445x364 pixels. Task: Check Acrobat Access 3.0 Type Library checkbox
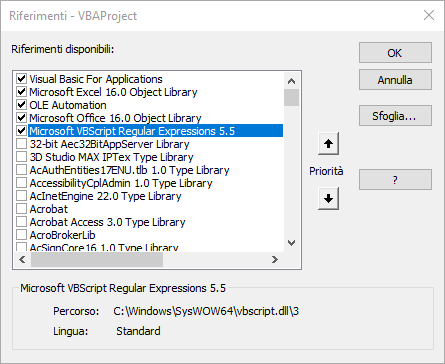click(x=21, y=222)
